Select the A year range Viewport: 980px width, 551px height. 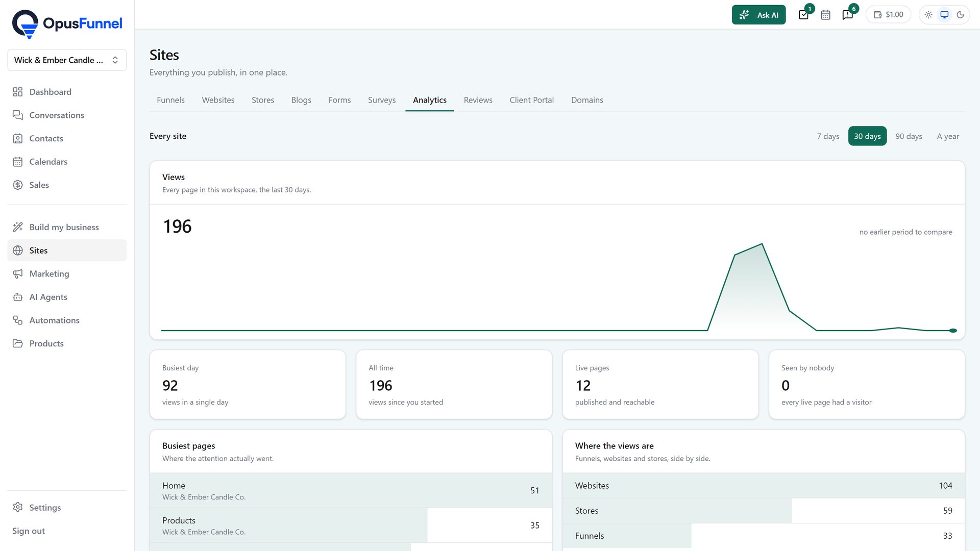tap(948, 136)
